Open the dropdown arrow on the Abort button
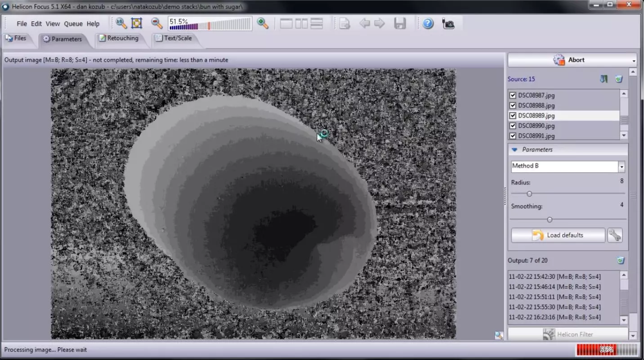 point(634,60)
